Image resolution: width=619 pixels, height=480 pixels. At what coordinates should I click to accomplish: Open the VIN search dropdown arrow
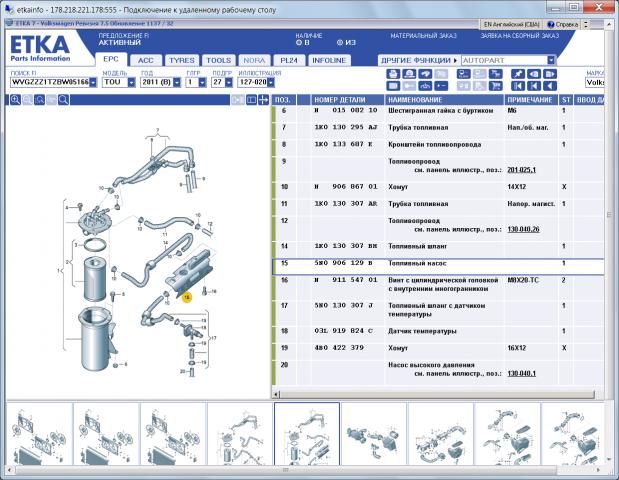tap(93, 82)
